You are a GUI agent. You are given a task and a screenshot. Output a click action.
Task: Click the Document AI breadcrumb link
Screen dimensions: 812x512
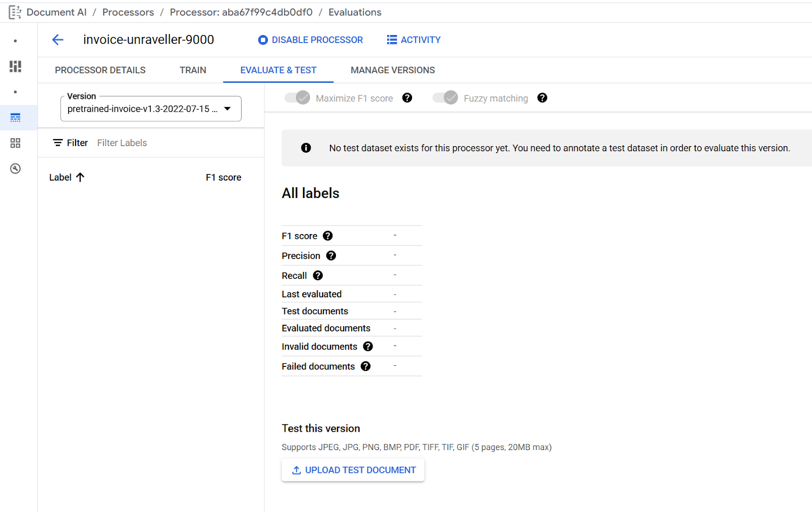56,12
